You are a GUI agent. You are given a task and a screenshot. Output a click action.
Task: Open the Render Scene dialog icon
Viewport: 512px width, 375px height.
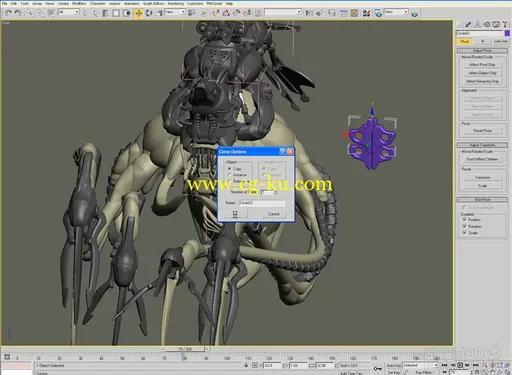[378, 13]
